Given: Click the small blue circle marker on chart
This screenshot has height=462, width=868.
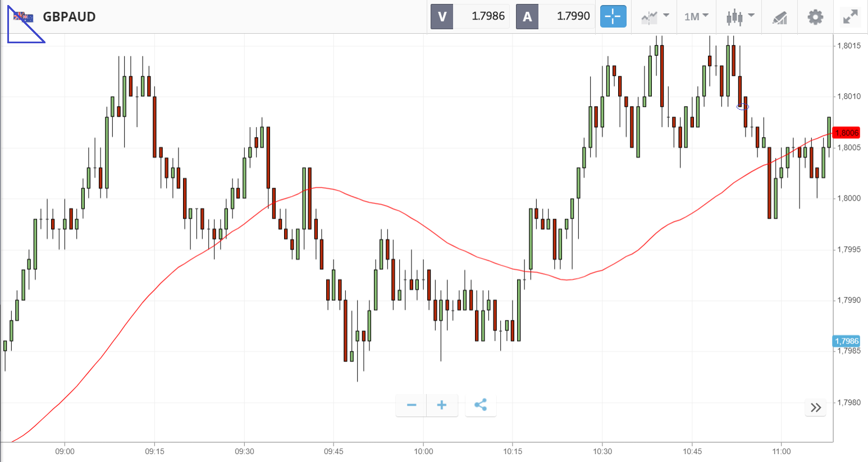Looking at the screenshot, I should click(743, 106).
